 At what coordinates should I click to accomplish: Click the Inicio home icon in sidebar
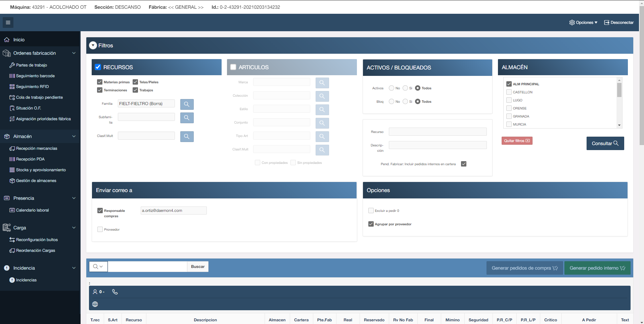click(x=7, y=39)
